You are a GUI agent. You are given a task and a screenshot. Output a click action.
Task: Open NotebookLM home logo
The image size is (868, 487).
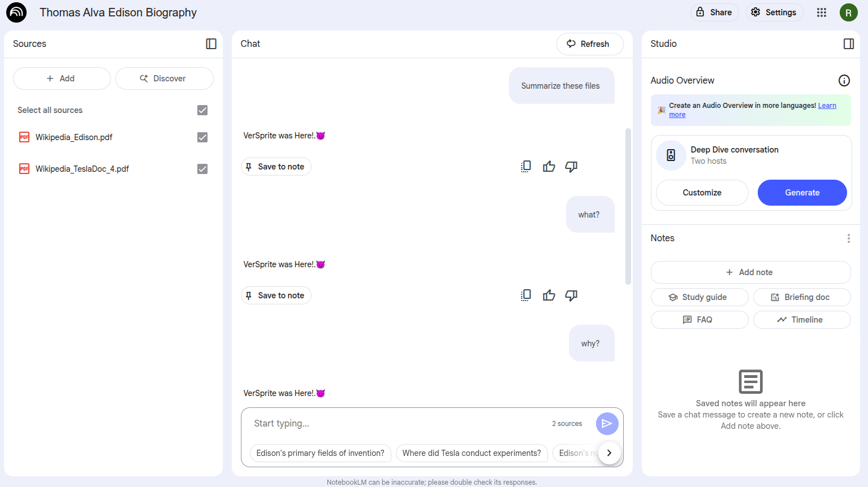click(x=16, y=12)
